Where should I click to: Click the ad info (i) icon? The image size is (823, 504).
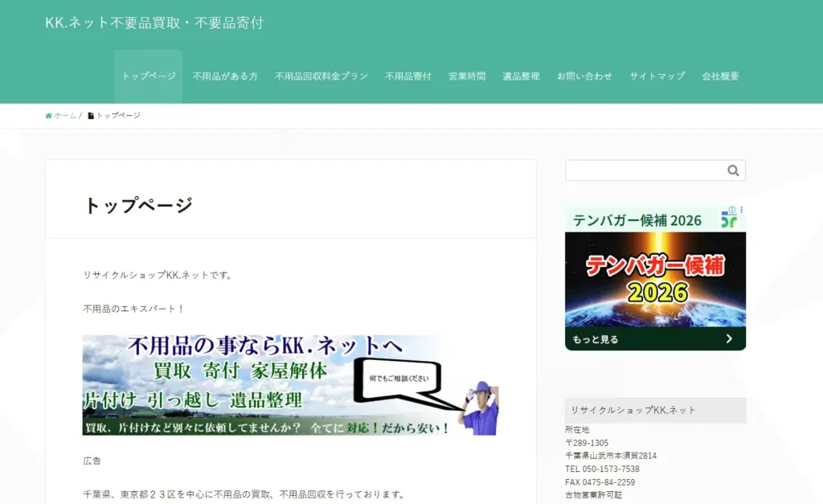coord(732,211)
